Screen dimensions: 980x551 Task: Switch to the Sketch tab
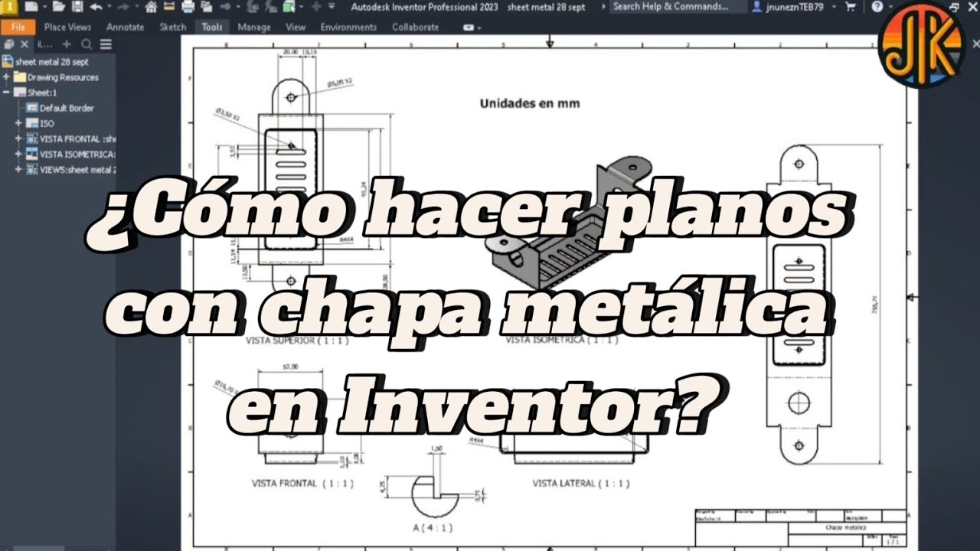pos(172,27)
